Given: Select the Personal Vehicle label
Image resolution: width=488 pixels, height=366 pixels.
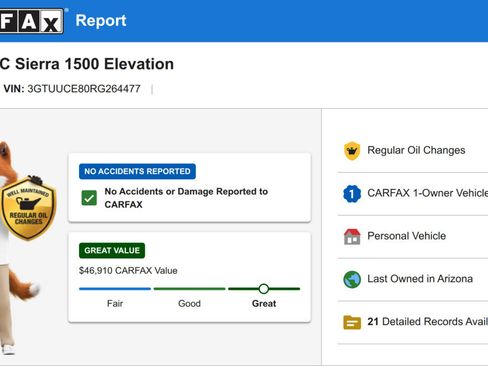Looking at the screenshot, I should click(x=407, y=236).
